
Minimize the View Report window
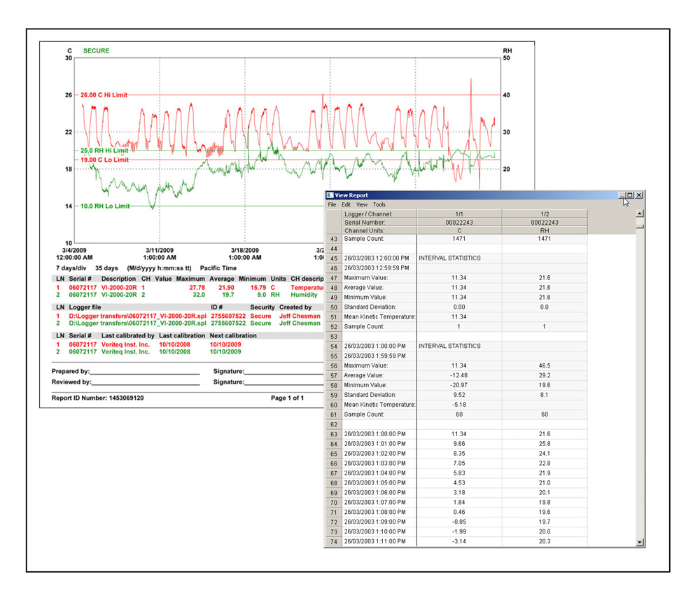pos(622,195)
